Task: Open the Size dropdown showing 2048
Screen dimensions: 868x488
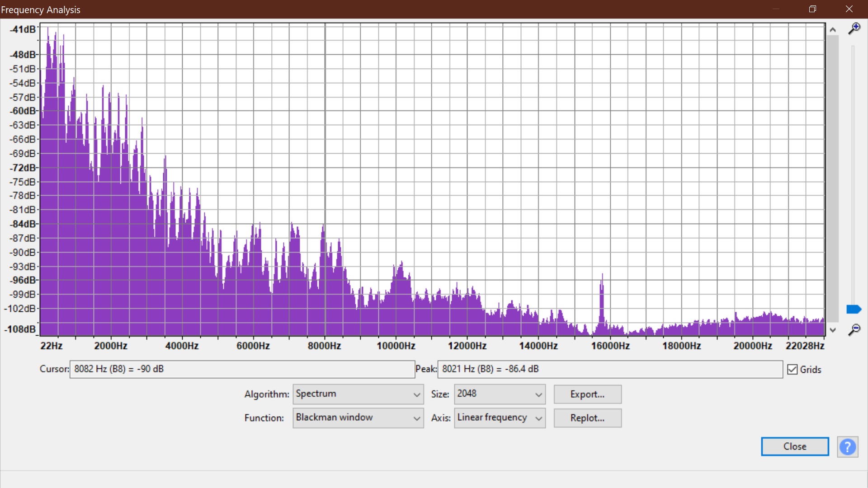Action: pos(500,394)
